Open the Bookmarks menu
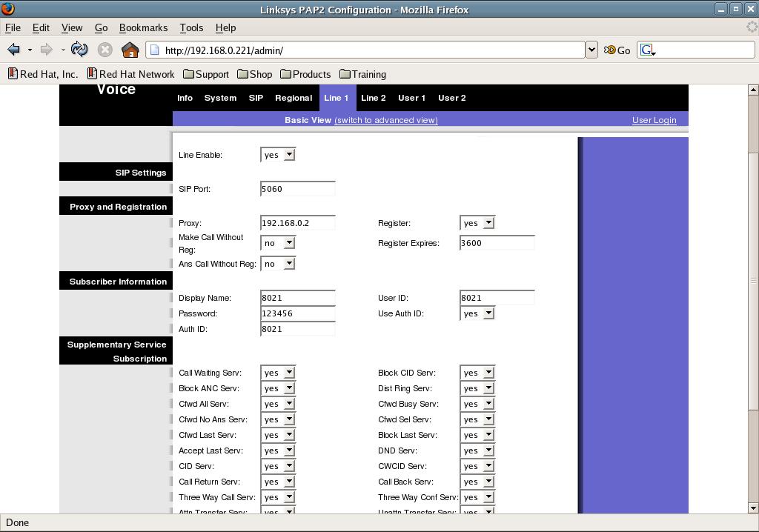Screen dimensions: 759x532 143,27
